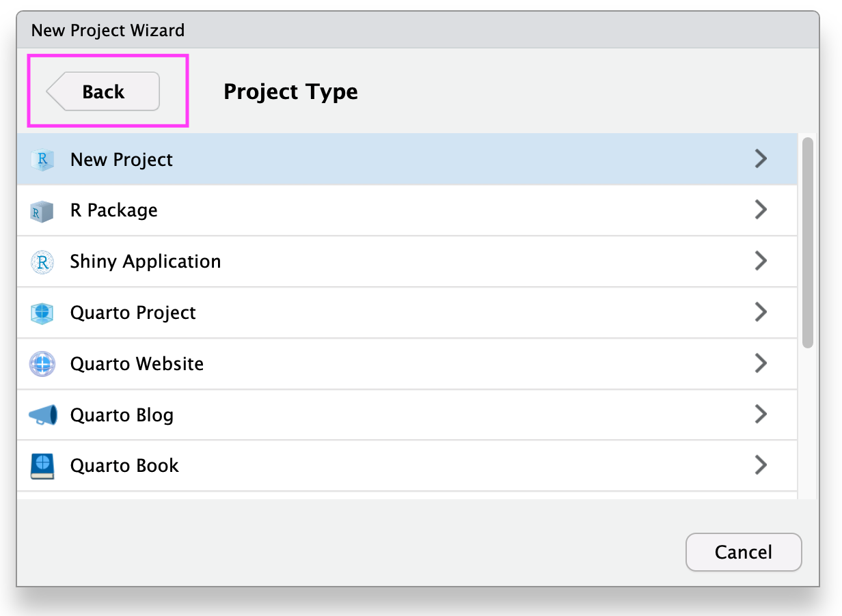Click the New Project cube icon
The image size is (842, 616).
pyautogui.click(x=42, y=160)
